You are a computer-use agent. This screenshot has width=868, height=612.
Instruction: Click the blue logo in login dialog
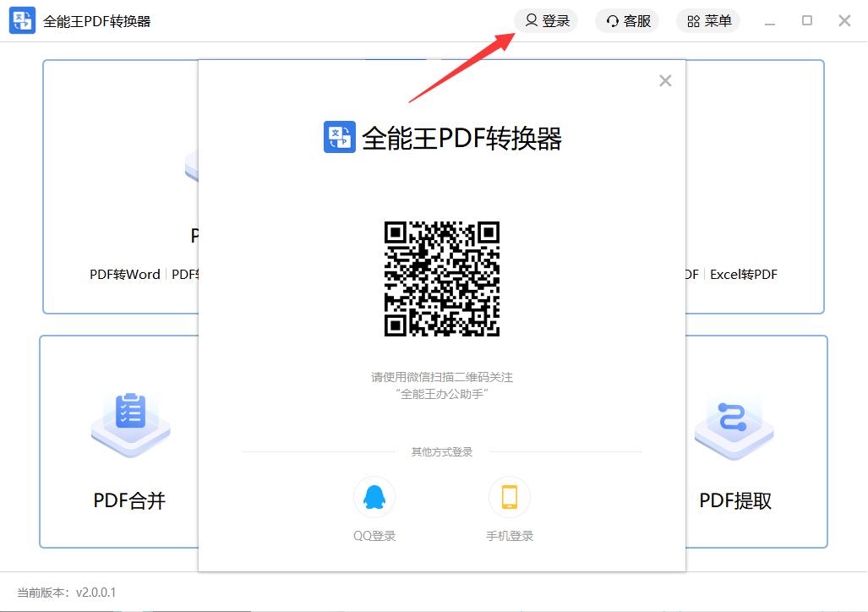tap(340, 137)
